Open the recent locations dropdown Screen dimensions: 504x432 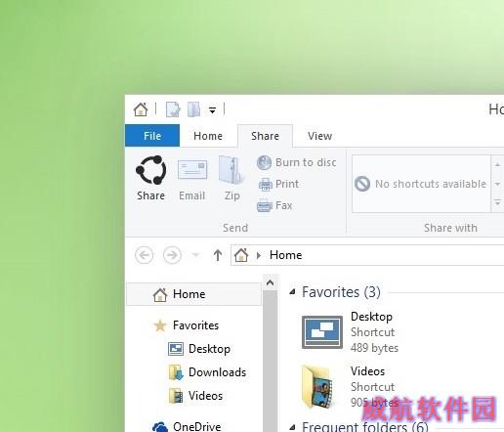[x=195, y=255]
